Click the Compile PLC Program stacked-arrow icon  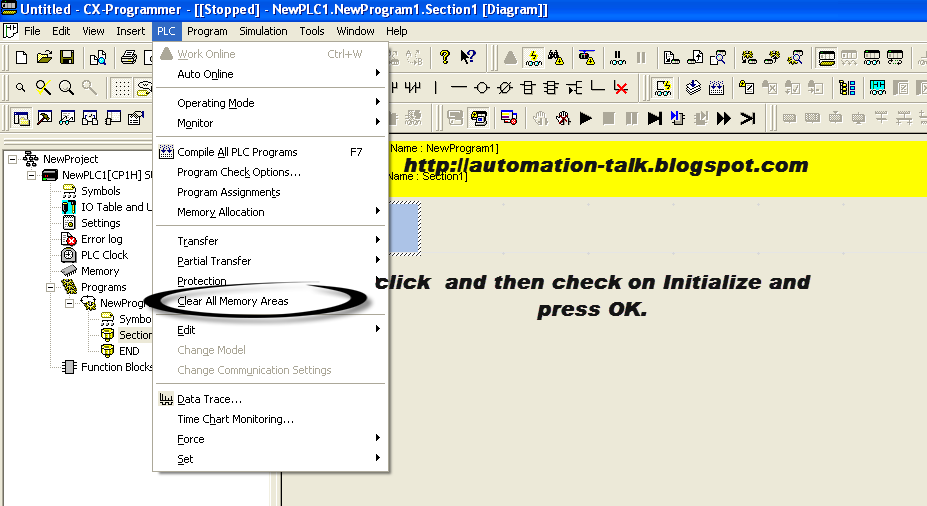693,88
